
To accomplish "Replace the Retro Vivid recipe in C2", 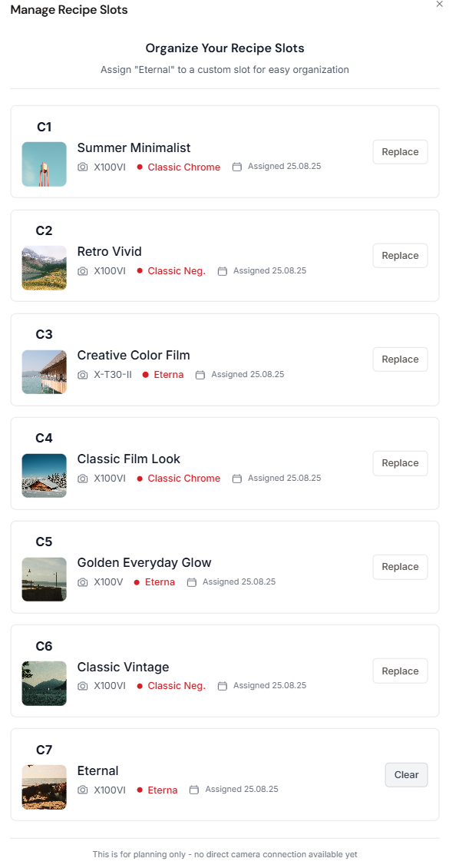I will [x=401, y=256].
